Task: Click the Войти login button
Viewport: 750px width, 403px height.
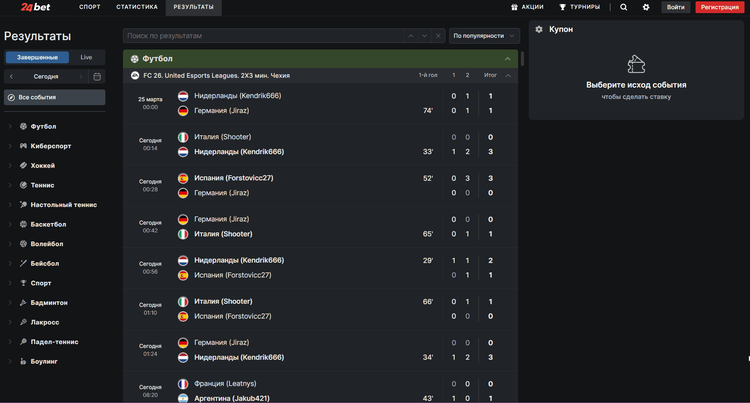Action: pyautogui.click(x=676, y=7)
